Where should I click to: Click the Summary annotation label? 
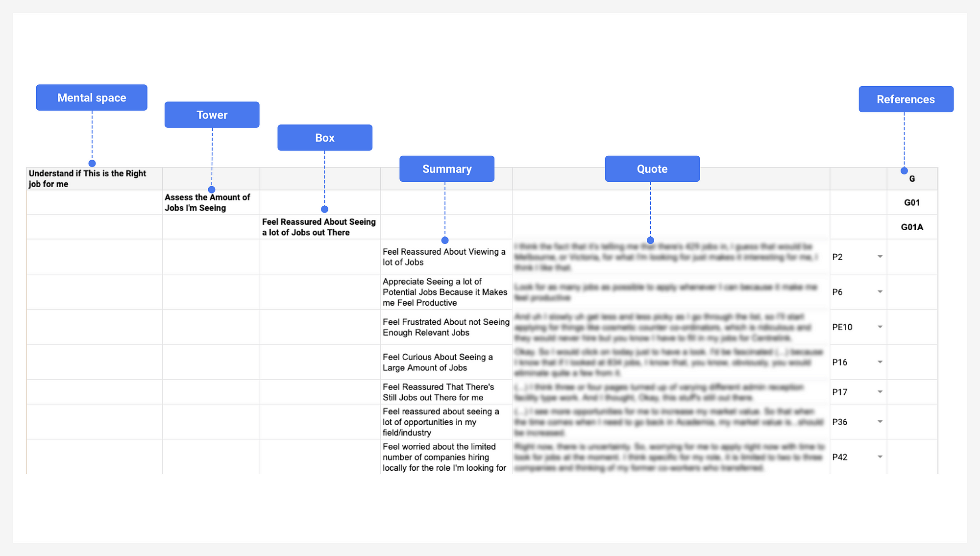pyautogui.click(x=446, y=169)
